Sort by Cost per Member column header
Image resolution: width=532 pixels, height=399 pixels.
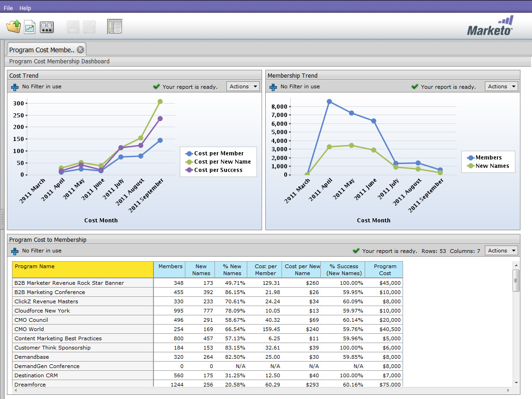click(x=264, y=270)
